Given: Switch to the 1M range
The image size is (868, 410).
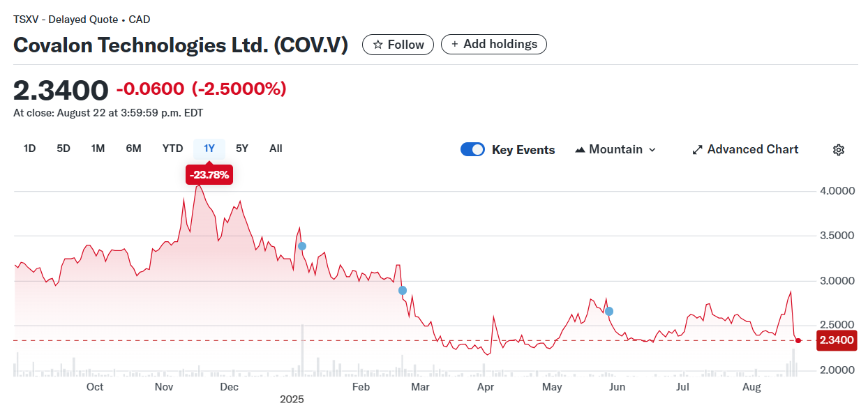Looking at the screenshot, I should pos(98,149).
